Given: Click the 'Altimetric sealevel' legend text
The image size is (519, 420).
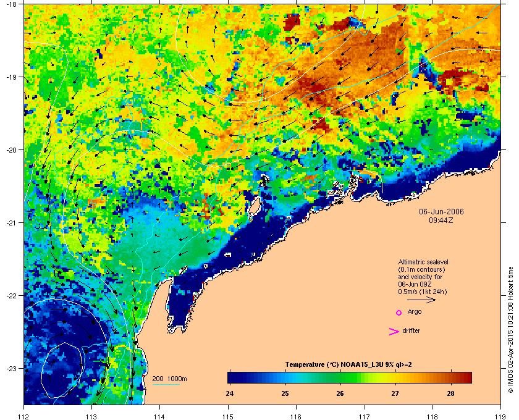Looking at the screenshot, I should [x=423, y=262].
